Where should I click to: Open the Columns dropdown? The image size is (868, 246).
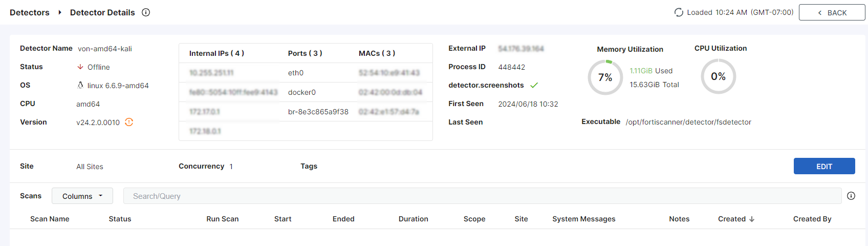coord(82,196)
